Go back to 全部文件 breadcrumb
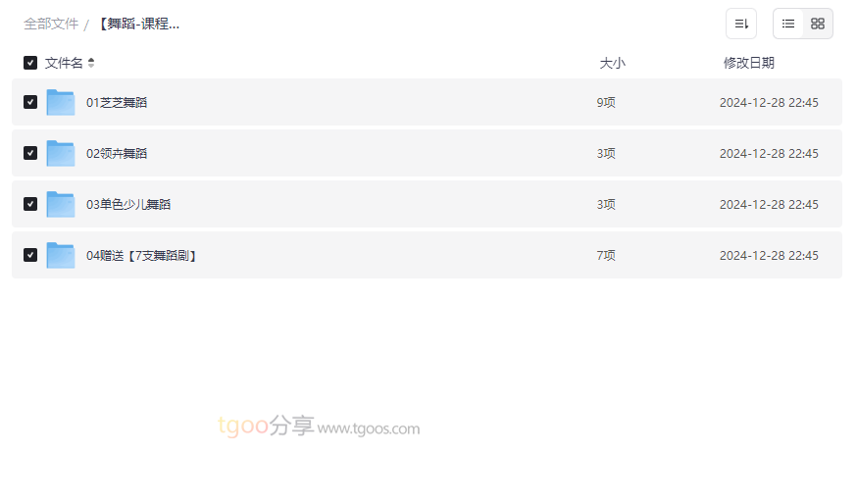857x504 pixels. (x=51, y=24)
